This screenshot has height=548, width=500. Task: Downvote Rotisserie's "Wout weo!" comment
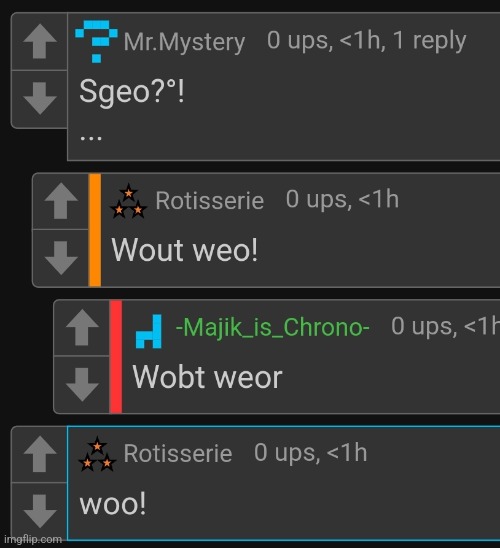(61, 258)
